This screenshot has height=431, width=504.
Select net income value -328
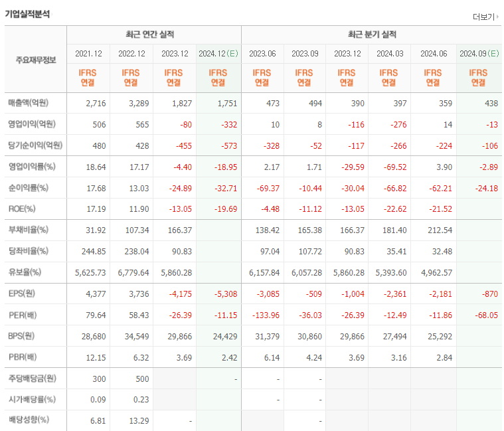[272, 146]
